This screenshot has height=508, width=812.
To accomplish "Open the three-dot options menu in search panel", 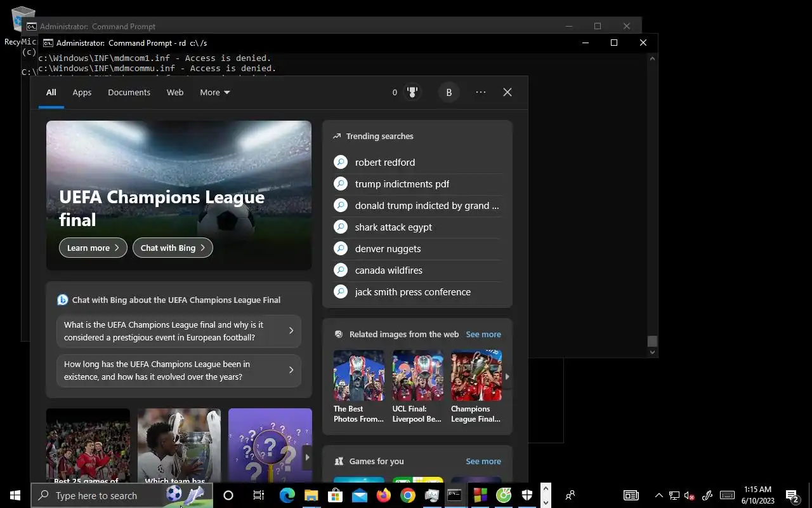I will pos(481,92).
